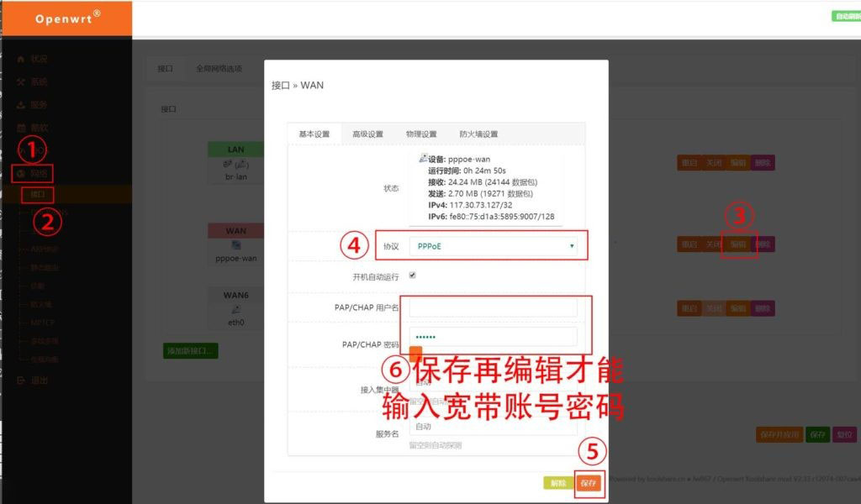This screenshot has height=504, width=861.
Task: Click the PAP/CHAP 用户名 input field
Action: tap(493, 307)
